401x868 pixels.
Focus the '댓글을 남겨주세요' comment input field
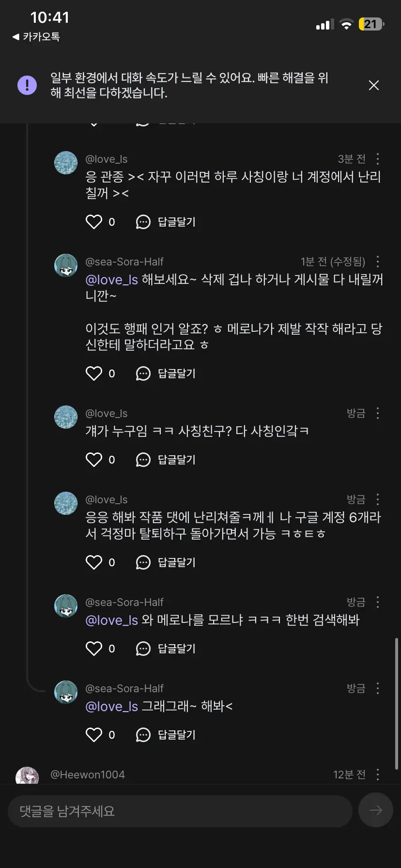point(180,811)
